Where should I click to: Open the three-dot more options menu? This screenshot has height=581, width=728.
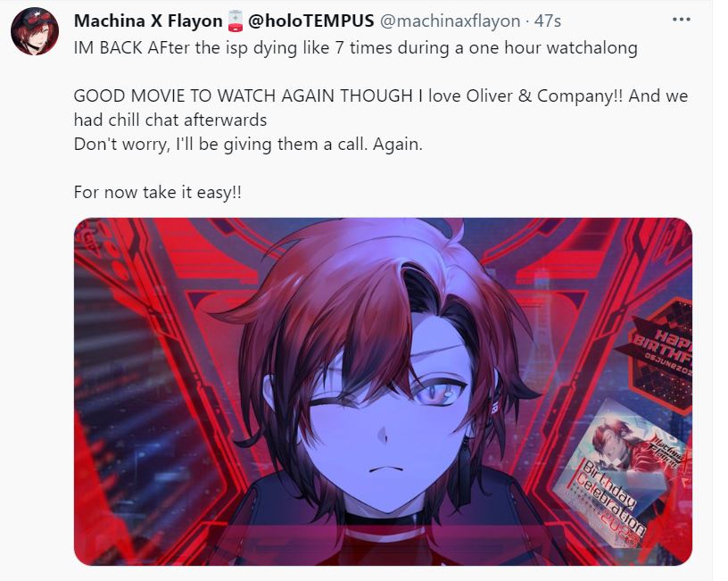pos(681,20)
